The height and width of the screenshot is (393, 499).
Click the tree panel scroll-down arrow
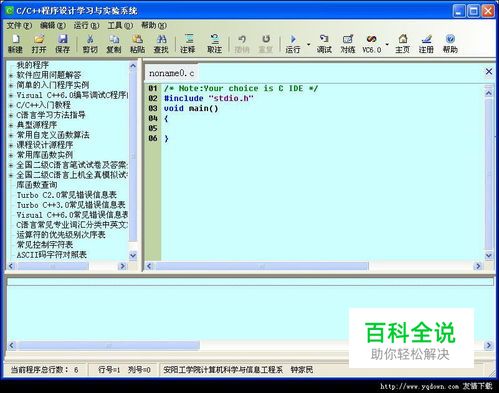coord(133,256)
